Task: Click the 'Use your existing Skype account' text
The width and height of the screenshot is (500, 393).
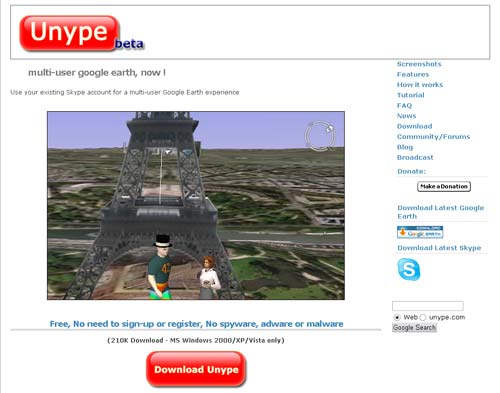Action: 125,92
